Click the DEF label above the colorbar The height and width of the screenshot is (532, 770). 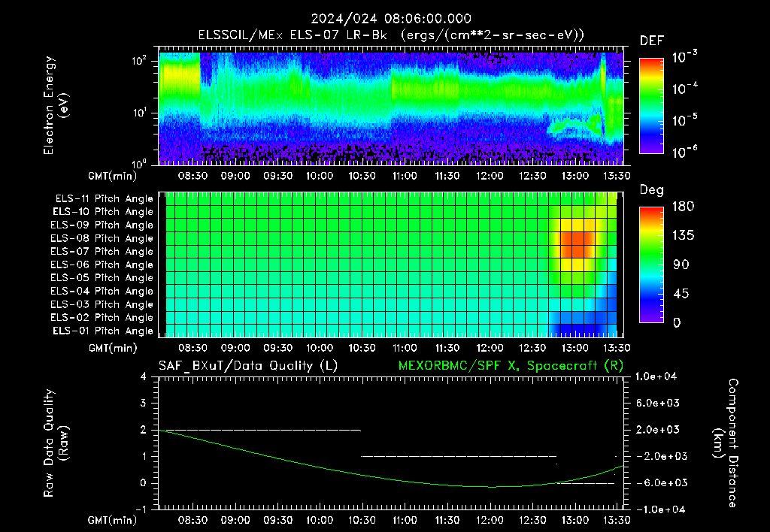click(652, 41)
